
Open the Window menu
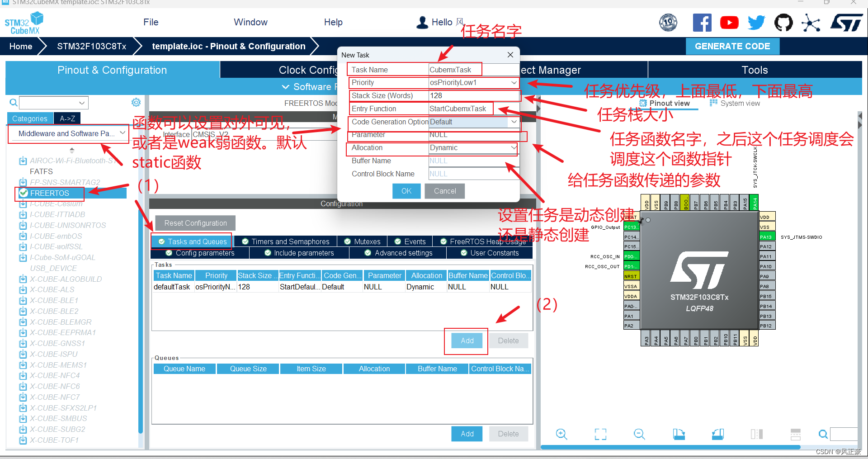[250, 22]
